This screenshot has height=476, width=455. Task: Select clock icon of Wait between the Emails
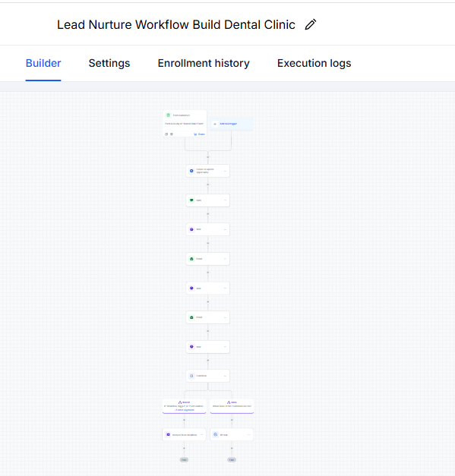click(191, 288)
